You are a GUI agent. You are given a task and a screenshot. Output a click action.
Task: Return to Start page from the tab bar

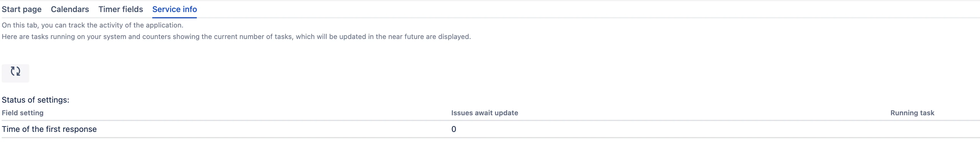pos(22,9)
